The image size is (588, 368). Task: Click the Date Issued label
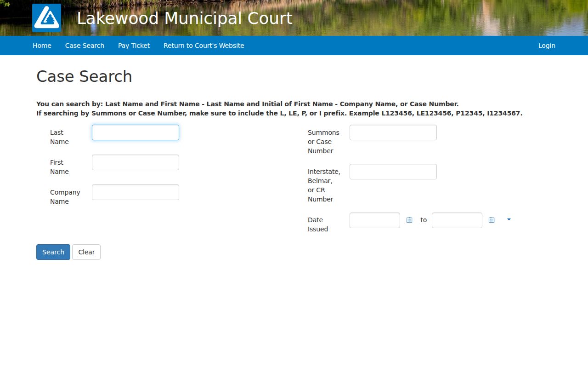click(x=318, y=224)
